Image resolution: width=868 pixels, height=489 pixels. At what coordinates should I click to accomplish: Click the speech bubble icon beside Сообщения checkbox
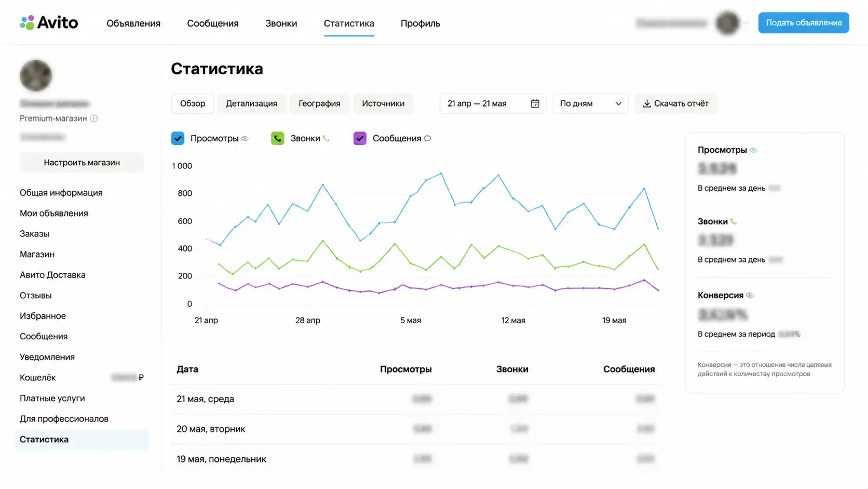(427, 138)
